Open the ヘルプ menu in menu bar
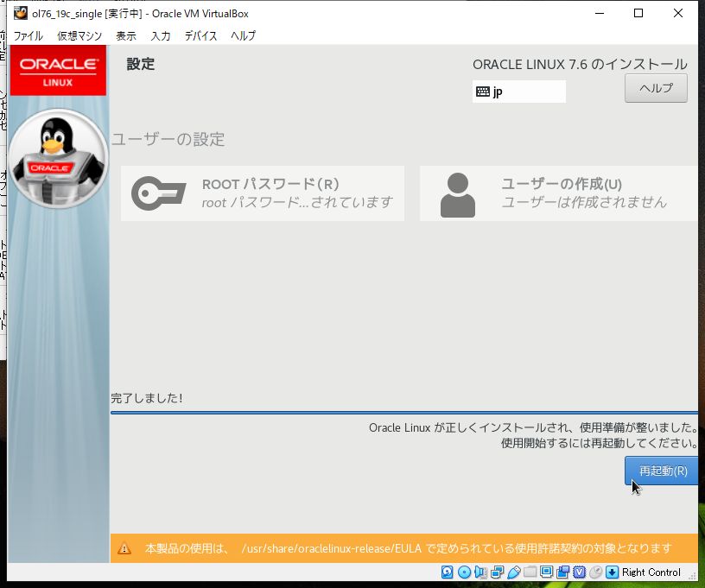The width and height of the screenshot is (705, 588). pos(244,35)
